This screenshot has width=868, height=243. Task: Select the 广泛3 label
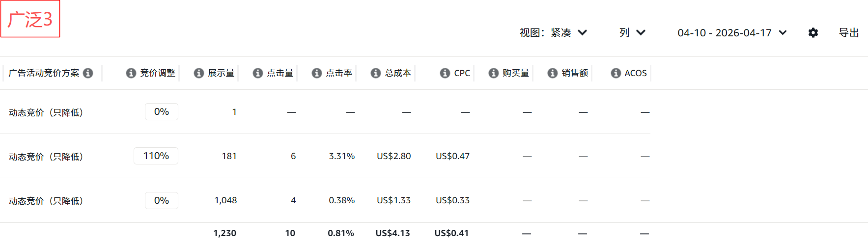tap(30, 19)
